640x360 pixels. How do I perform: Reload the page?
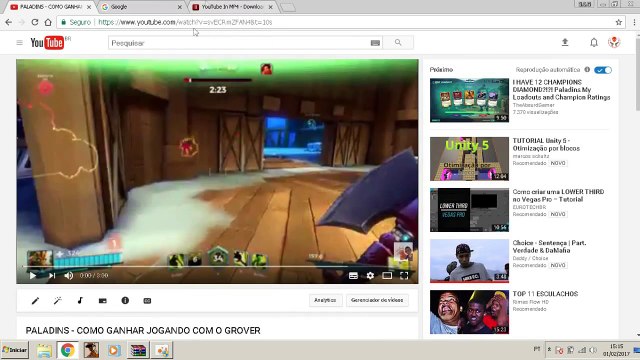tap(35, 22)
